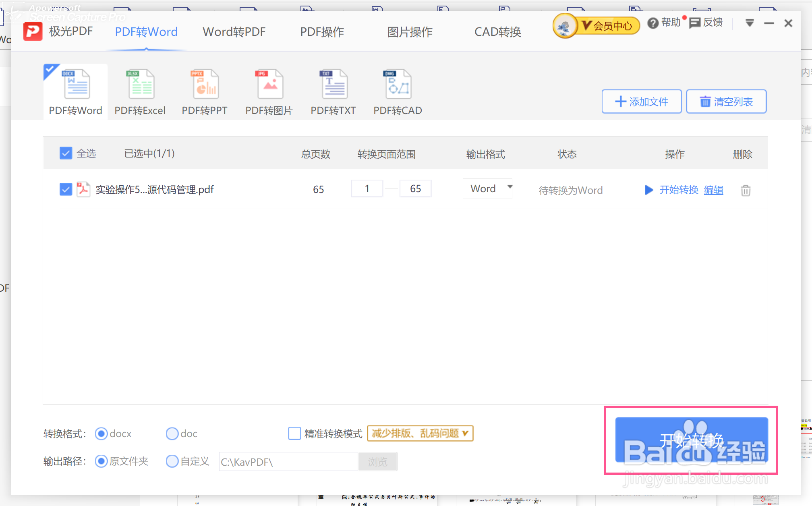
Task: Click the large blue 开始转换 button
Action: pyautogui.click(x=692, y=440)
